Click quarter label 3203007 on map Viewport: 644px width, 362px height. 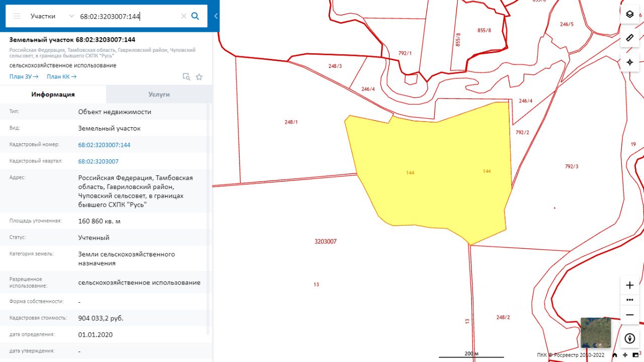coord(326,241)
